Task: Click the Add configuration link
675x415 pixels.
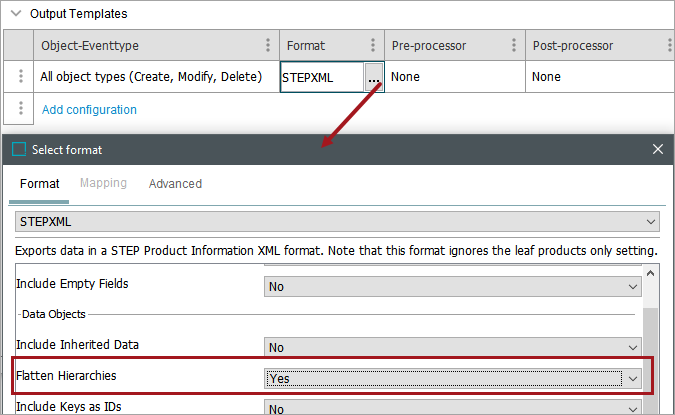Action: [89, 110]
